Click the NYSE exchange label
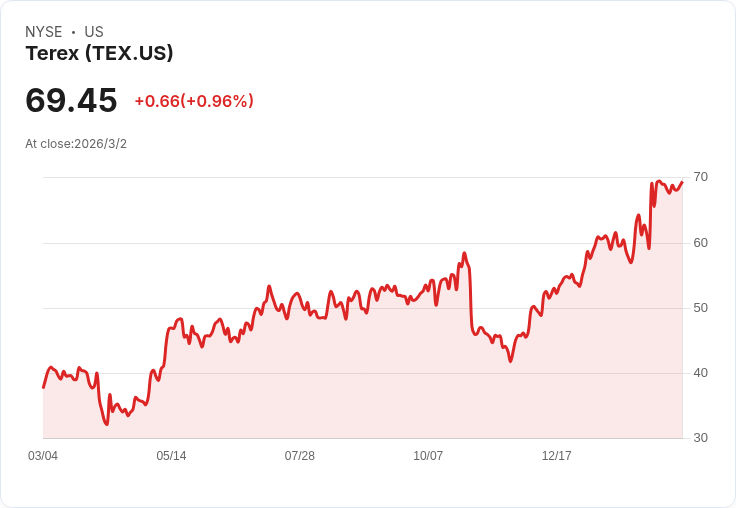 [44, 32]
